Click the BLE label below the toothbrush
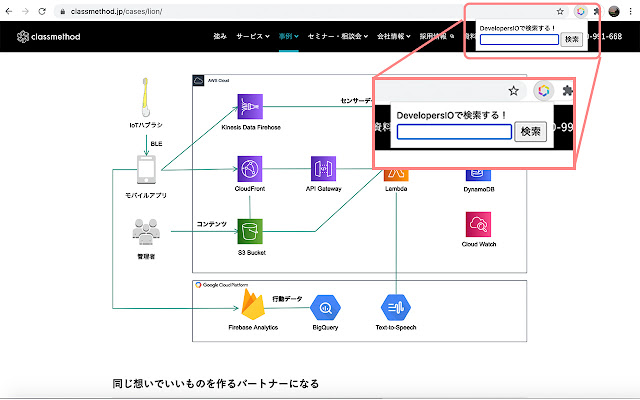 156,144
